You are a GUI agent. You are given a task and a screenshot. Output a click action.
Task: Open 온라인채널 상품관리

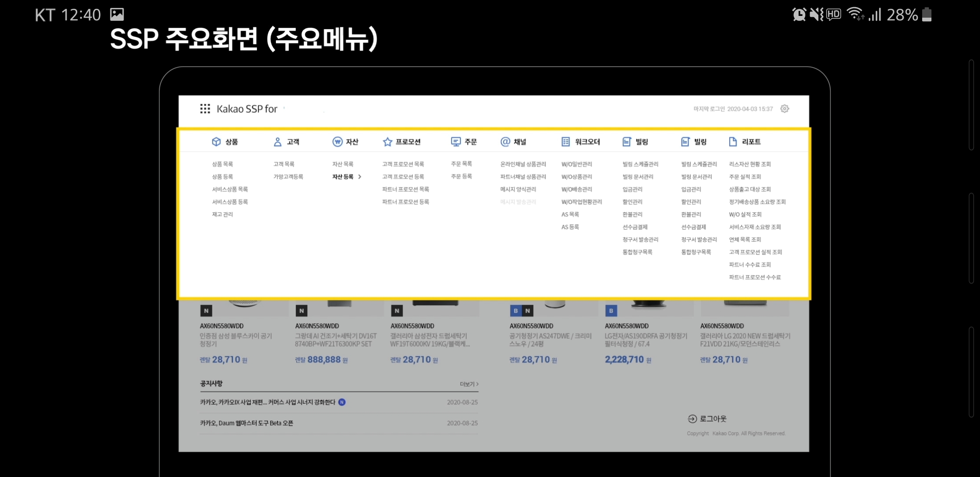(x=523, y=164)
